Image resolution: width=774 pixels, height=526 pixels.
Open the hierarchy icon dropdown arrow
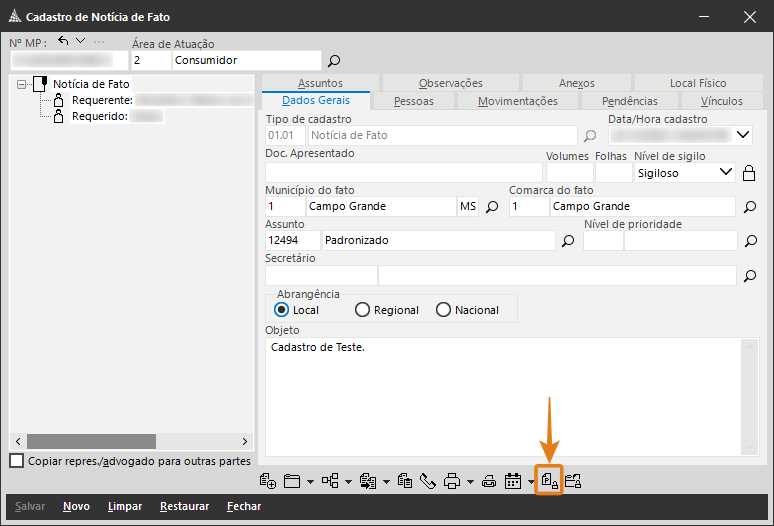[x=348, y=482]
